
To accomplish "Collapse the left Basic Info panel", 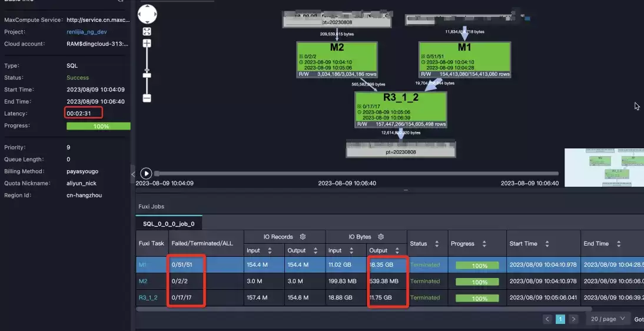I will (132, 174).
